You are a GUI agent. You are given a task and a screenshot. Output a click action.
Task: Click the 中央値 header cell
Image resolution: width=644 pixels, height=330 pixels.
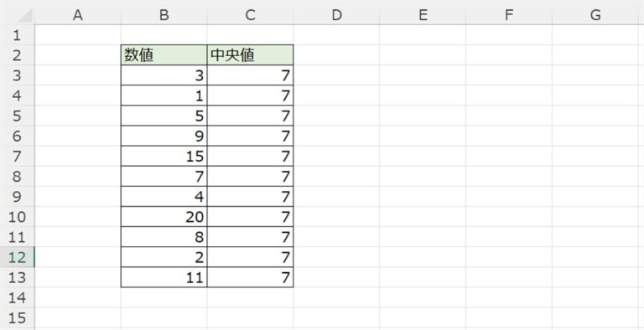(x=251, y=55)
